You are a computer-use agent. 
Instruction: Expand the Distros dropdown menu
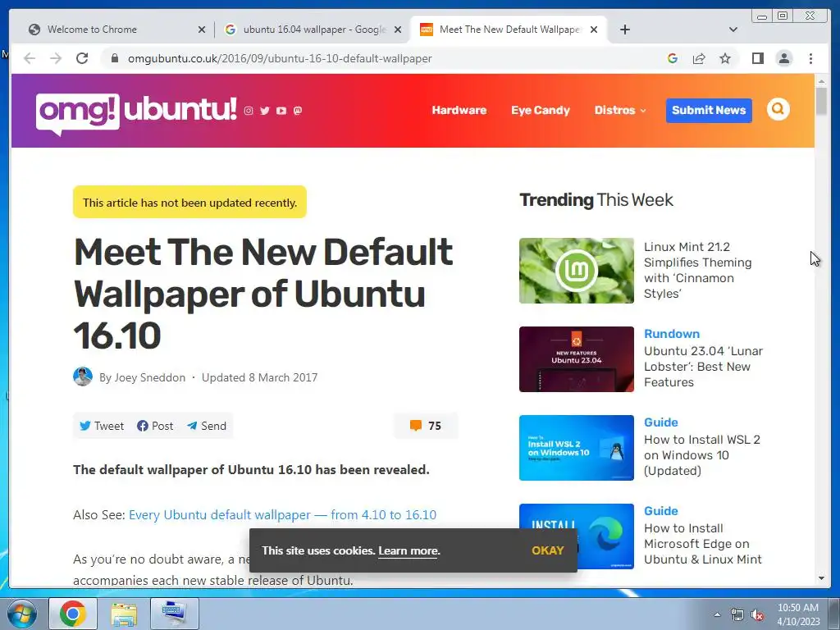click(620, 110)
